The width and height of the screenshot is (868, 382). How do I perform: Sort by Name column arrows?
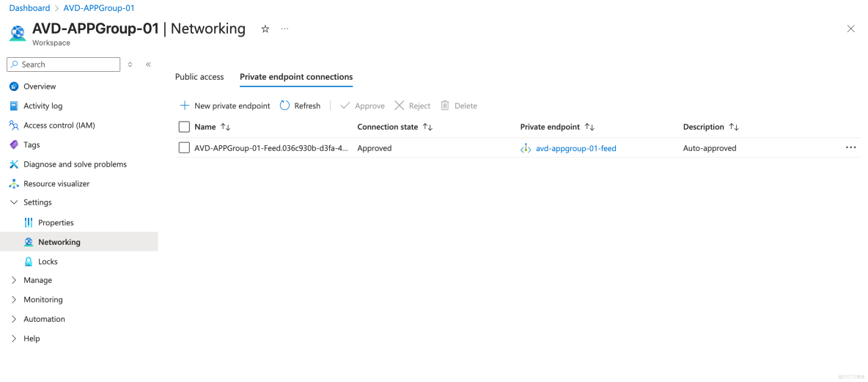tap(226, 127)
